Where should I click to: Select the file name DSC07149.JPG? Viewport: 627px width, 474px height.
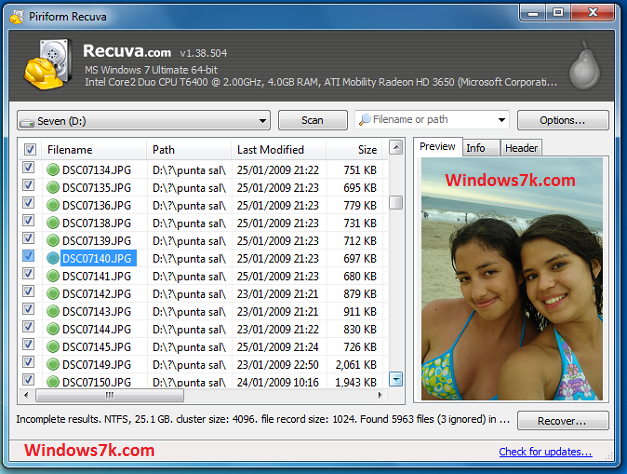coord(97,364)
